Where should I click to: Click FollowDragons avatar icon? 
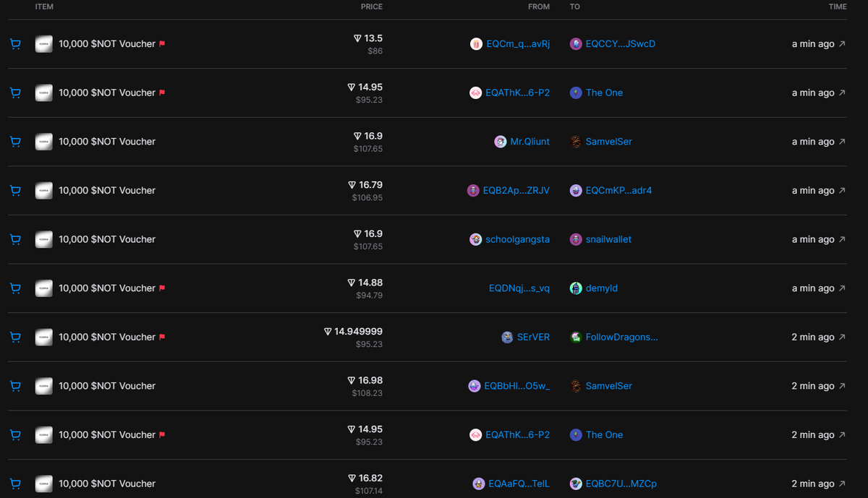(576, 337)
